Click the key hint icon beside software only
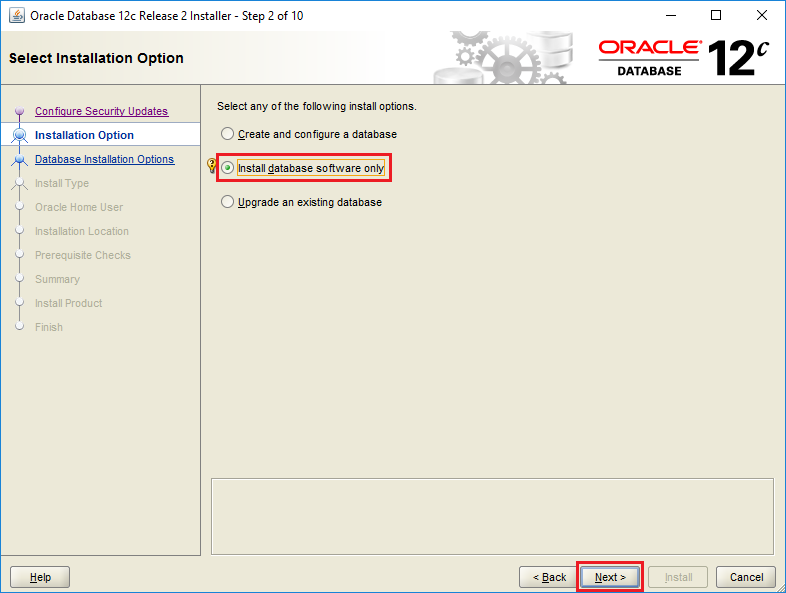Viewport: 786px width, 593px height. tap(212, 165)
